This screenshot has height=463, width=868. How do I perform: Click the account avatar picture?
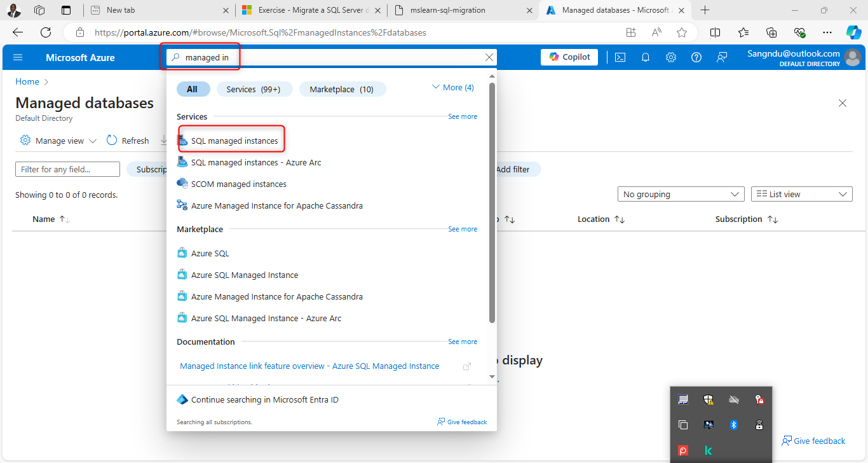click(853, 58)
